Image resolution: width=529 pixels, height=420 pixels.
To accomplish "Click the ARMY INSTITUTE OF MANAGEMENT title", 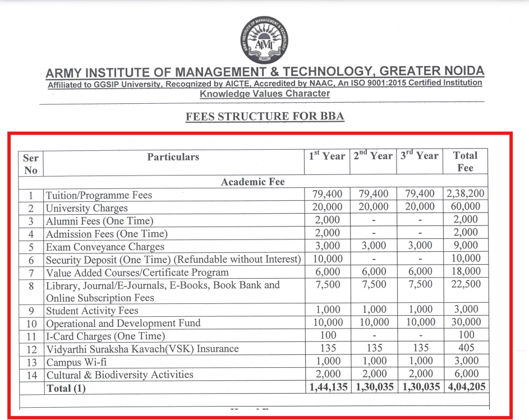I will (264, 72).
